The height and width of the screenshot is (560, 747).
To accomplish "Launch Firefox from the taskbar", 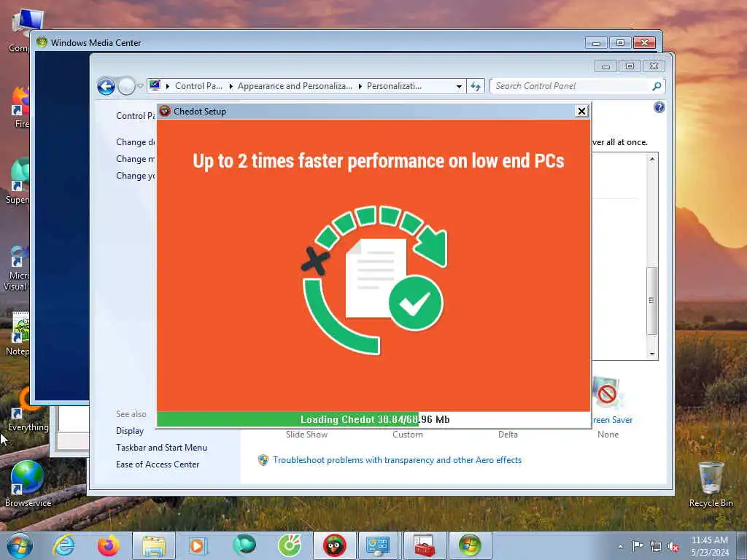I will [x=108, y=545].
